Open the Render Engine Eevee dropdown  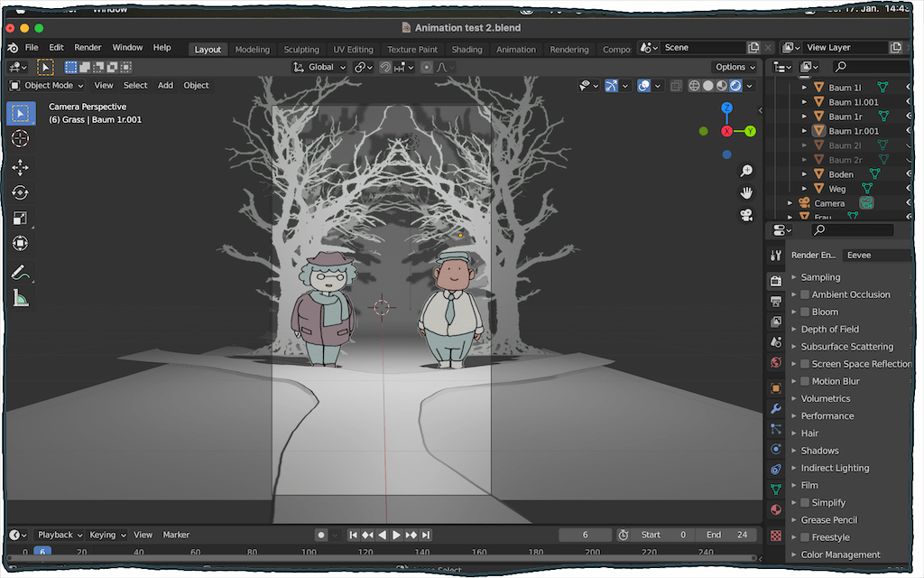(x=877, y=256)
